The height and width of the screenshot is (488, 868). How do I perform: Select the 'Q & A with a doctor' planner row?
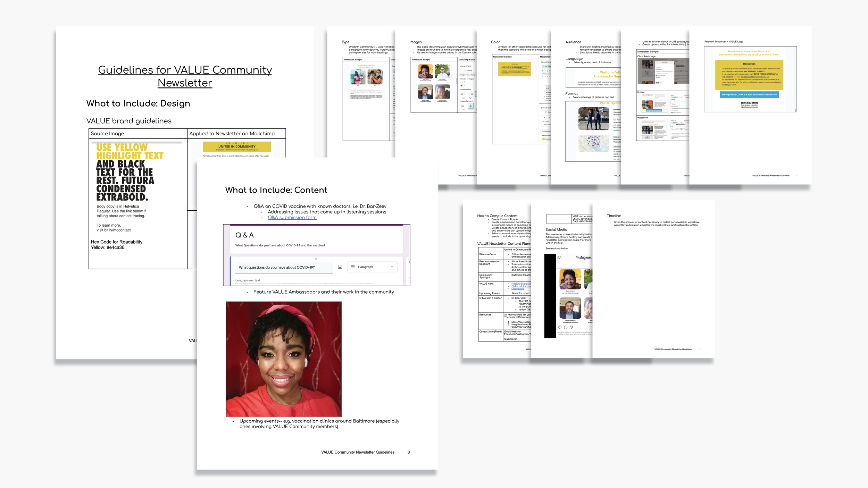(x=505, y=304)
